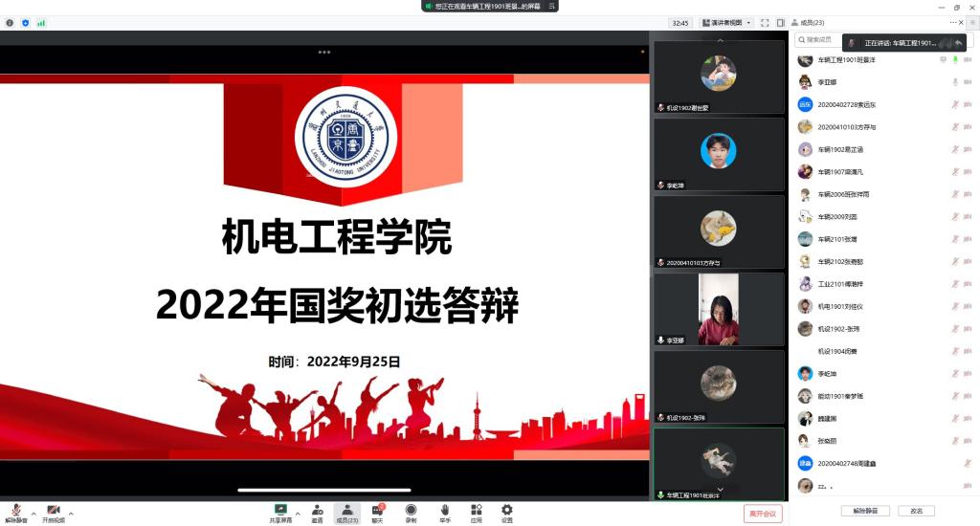Viewport: 980px width, 526px height.
Task: Click the 改名 rename button
Action: (x=916, y=511)
